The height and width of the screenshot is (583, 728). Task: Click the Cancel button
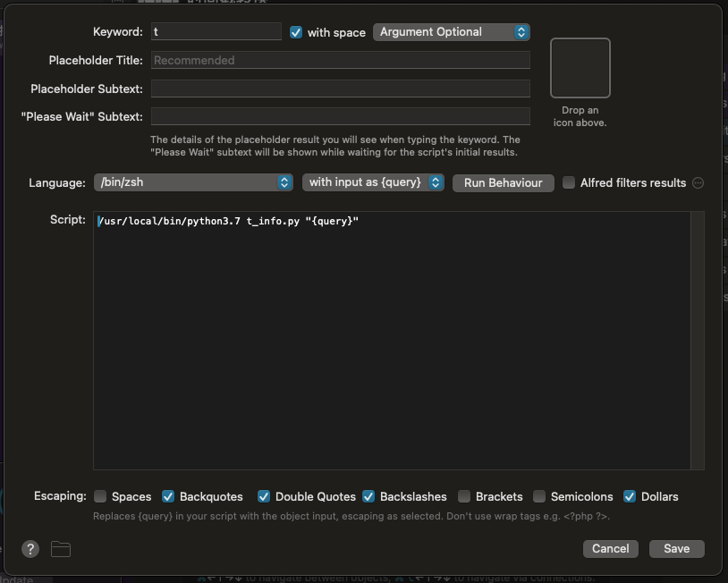(611, 549)
